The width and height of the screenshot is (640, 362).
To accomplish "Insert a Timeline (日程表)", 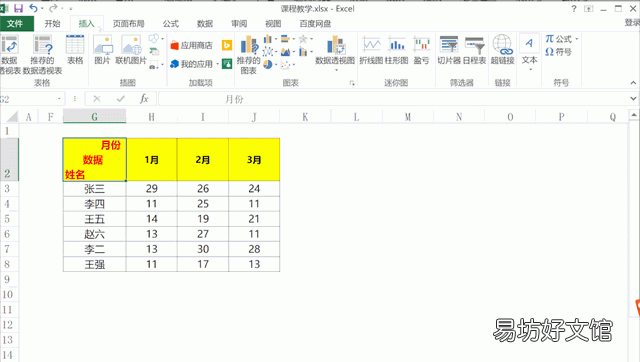I will [474, 51].
